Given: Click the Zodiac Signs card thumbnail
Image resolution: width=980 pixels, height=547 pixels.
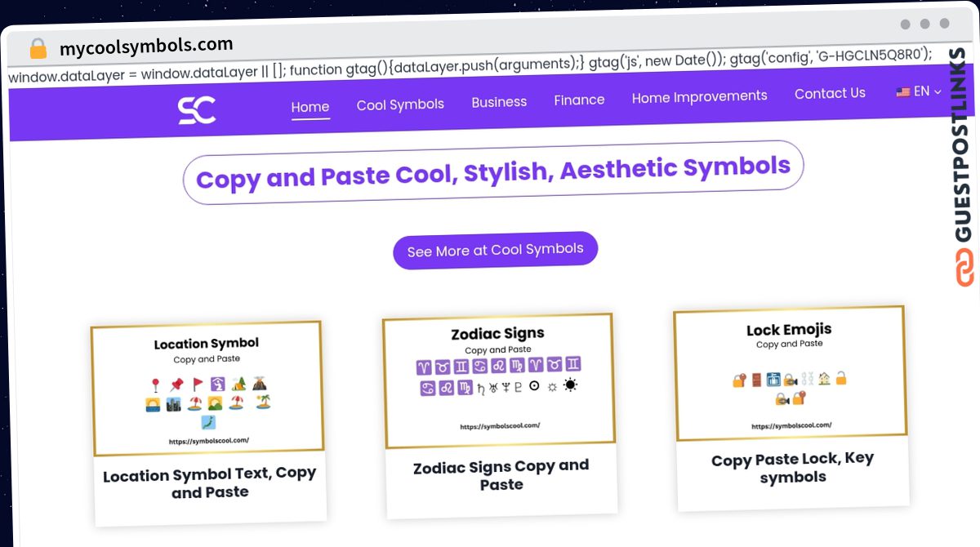Looking at the screenshot, I should click(x=499, y=378).
